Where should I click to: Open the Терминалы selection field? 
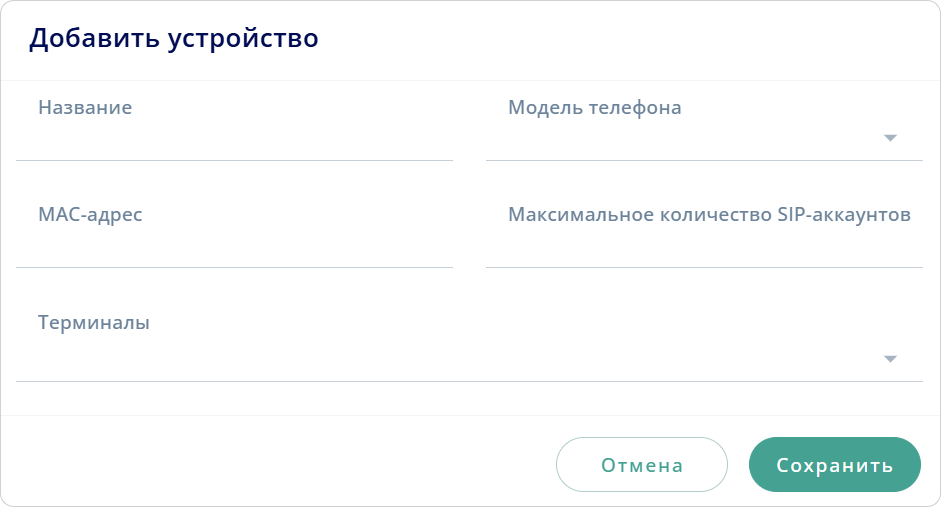click(450, 358)
